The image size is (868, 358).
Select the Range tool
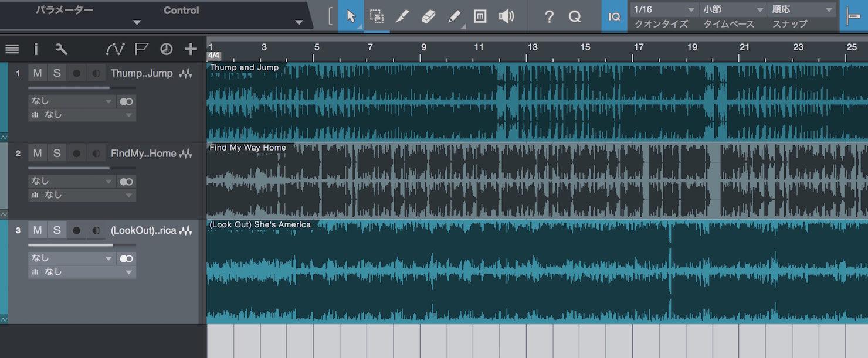377,16
